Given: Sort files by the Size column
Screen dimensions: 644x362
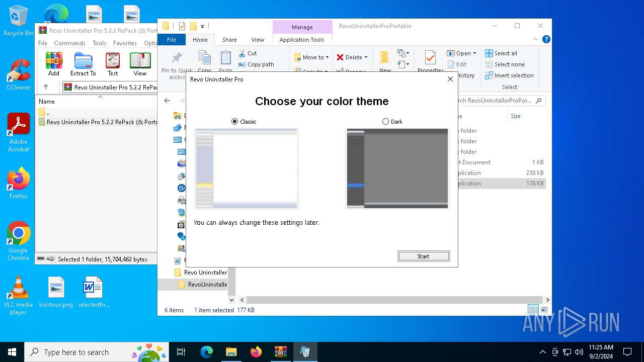Looking at the screenshot, I should pyautogui.click(x=526, y=116).
